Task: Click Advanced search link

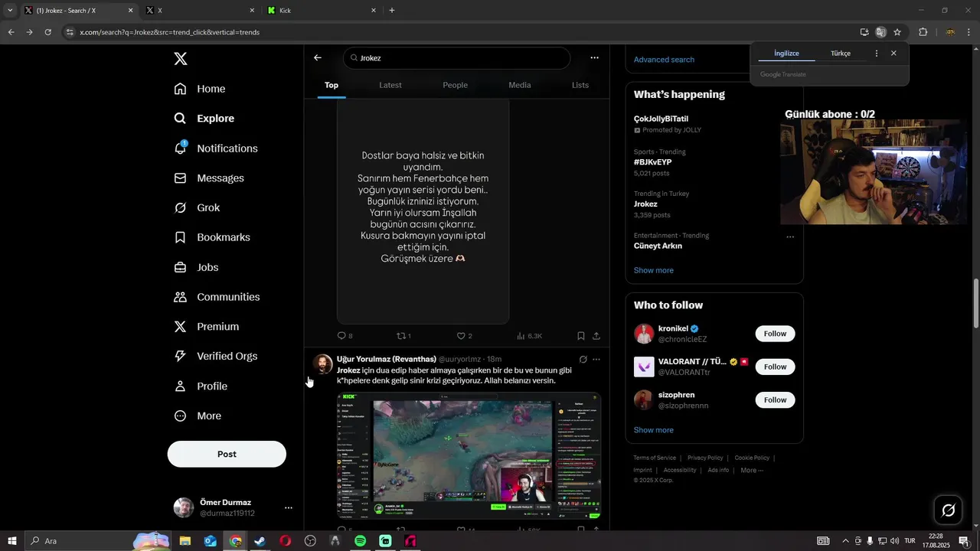Action: (x=664, y=60)
